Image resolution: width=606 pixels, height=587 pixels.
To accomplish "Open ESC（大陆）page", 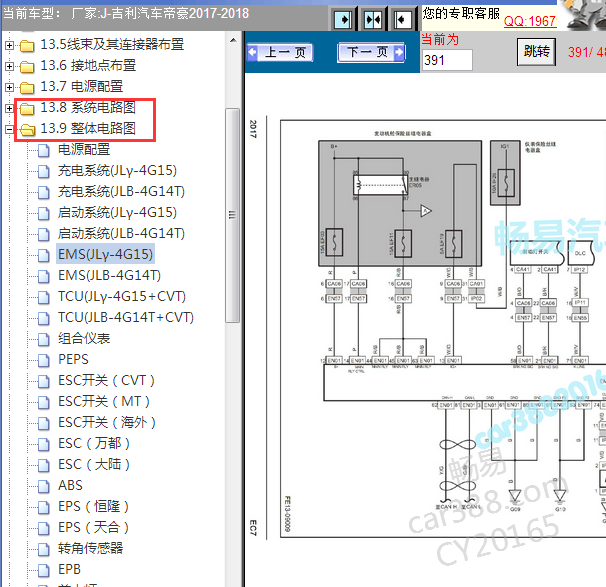I will click(94, 464).
